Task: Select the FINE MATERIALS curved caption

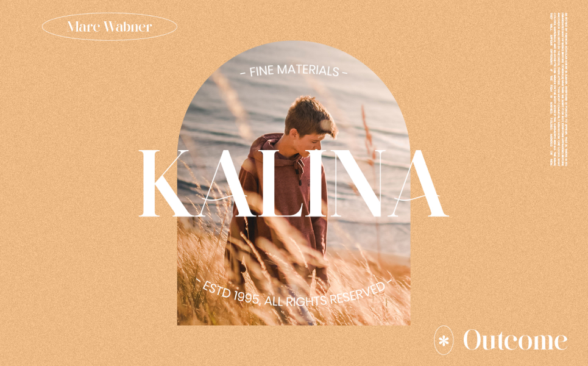Action: click(294, 70)
